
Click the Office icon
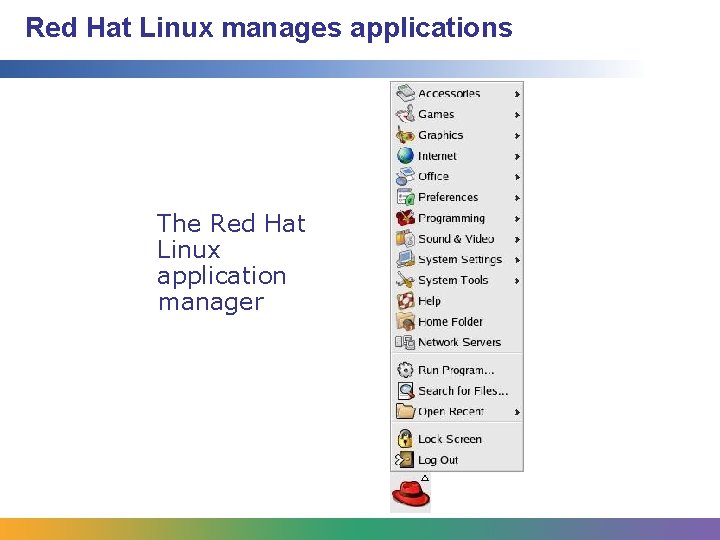pos(405,176)
